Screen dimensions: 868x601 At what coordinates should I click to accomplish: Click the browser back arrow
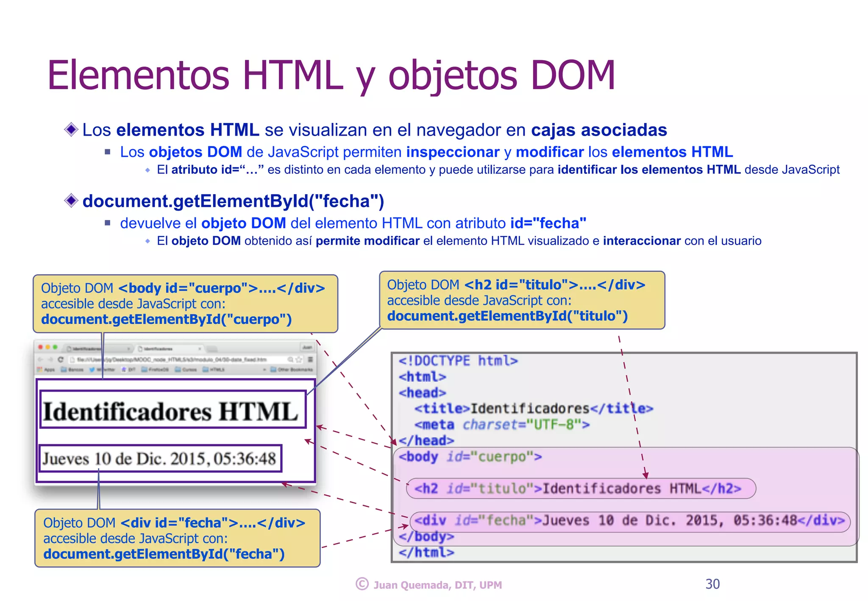[x=40, y=360]
